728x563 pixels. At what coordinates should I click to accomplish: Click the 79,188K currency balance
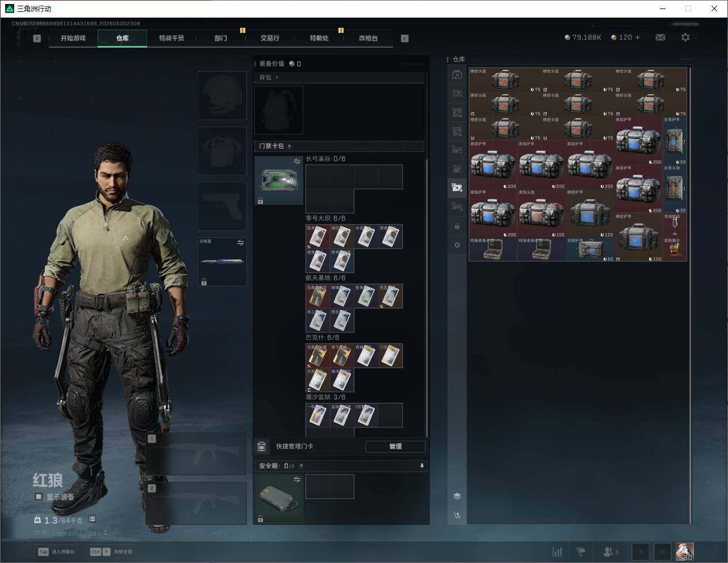[x=583, y=37]
